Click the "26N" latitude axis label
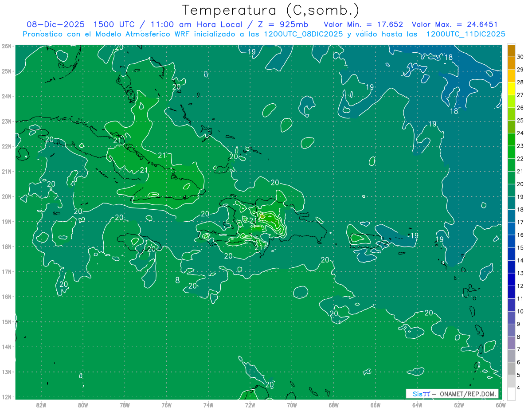Image resolution: width=532 pixels, height=411 pixels. pos(6,46)
